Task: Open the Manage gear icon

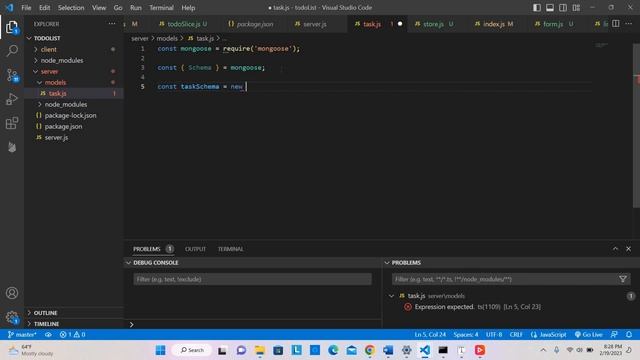Action: (12, 317)
